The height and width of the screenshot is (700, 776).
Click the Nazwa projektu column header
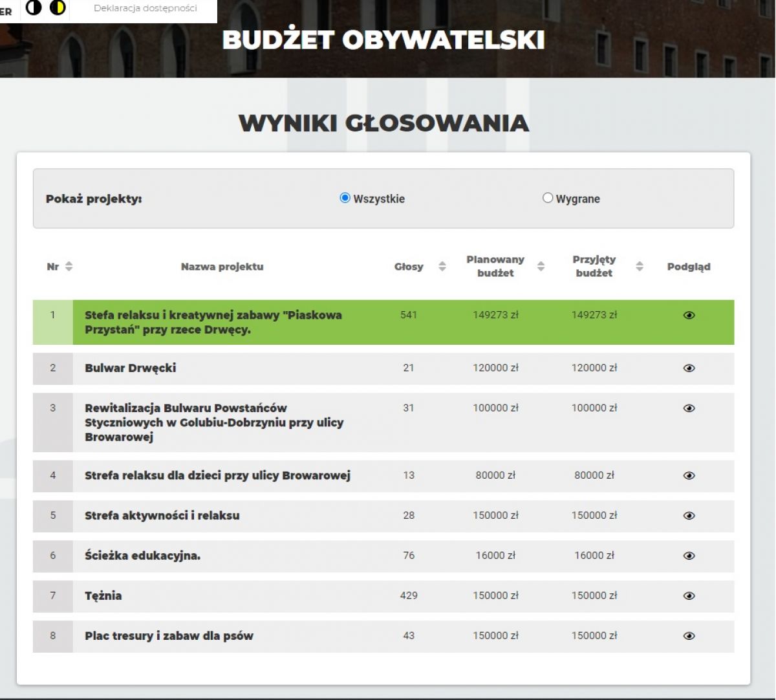click(222, 267)
